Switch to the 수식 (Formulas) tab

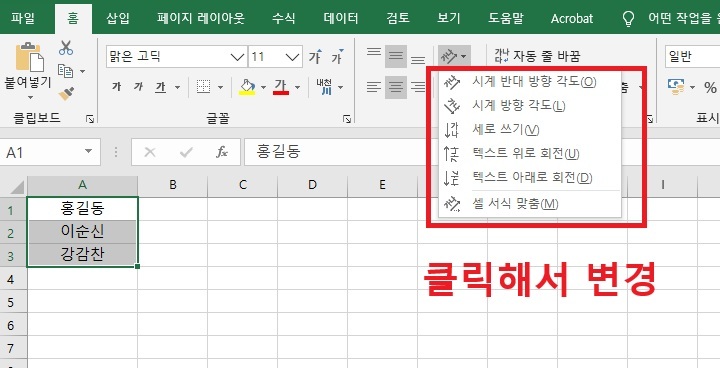(x=284, y=18)
